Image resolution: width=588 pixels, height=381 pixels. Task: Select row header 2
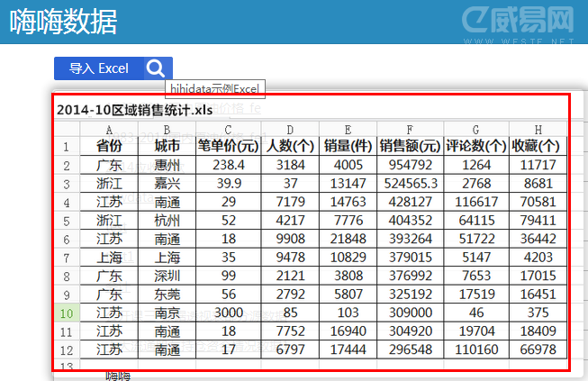coord(67,165)
